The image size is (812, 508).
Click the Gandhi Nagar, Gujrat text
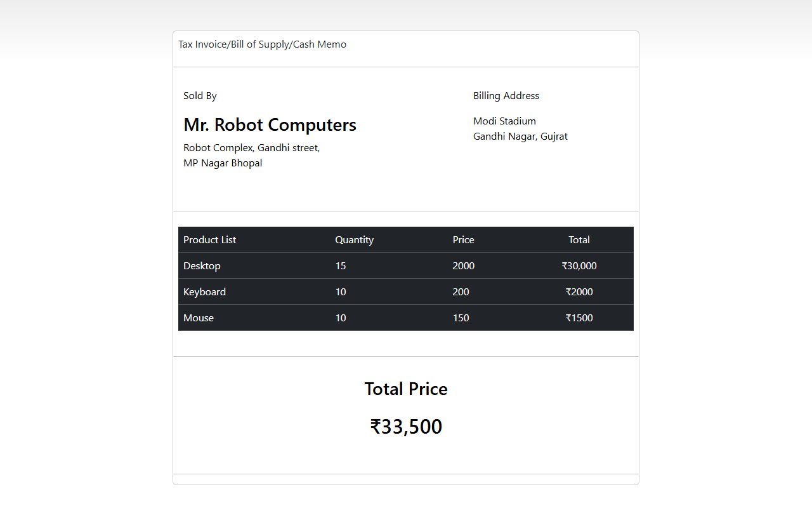520,137
